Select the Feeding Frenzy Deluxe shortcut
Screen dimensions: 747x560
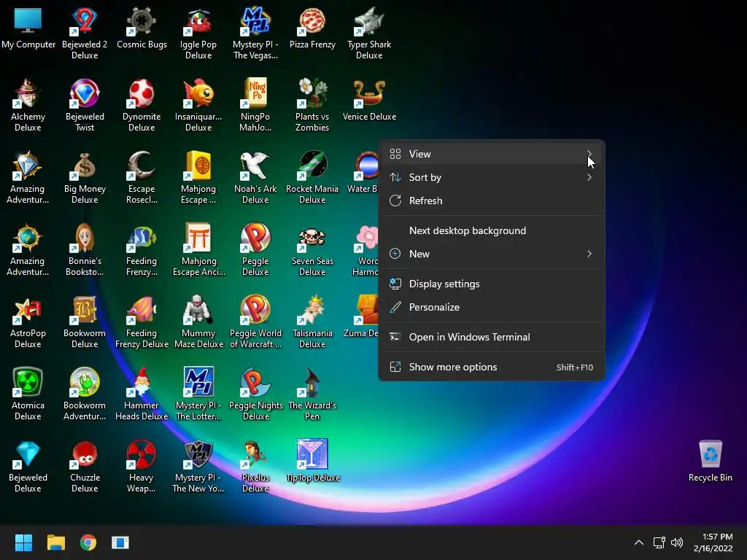(x=142, y=322)
